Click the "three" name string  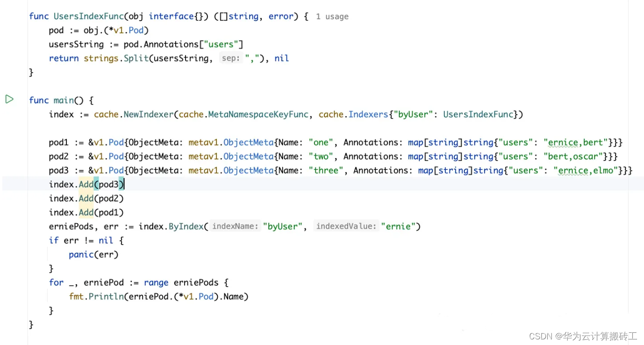tap(326, 170)
